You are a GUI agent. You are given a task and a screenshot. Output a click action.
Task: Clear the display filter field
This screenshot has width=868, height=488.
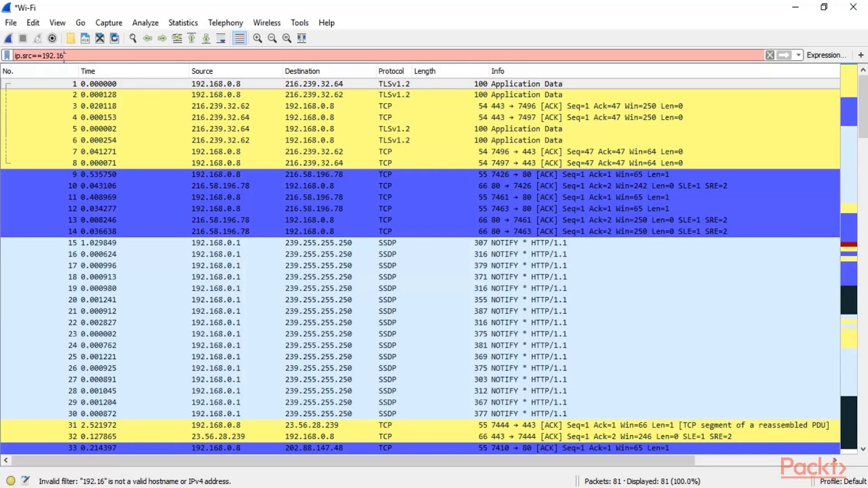770,55
